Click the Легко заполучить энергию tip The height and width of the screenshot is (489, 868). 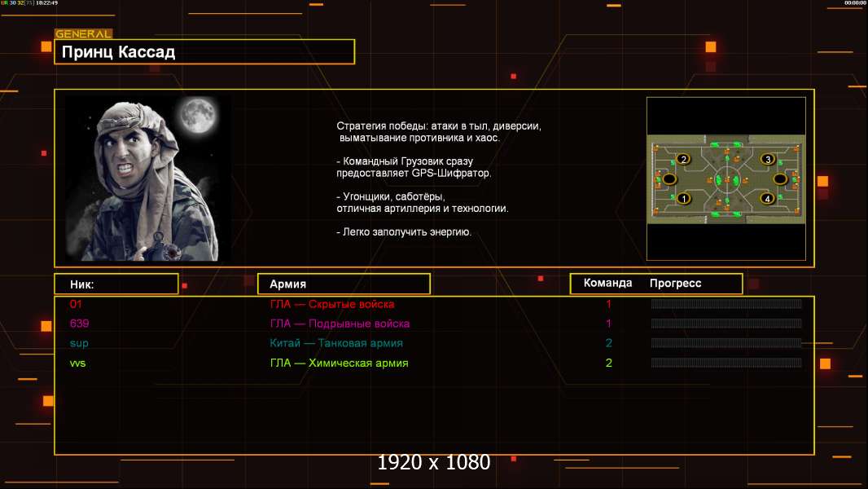point(404,232)
